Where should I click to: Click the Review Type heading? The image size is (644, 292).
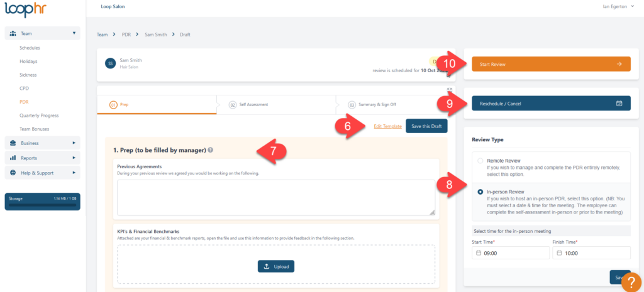click(487, 139)
